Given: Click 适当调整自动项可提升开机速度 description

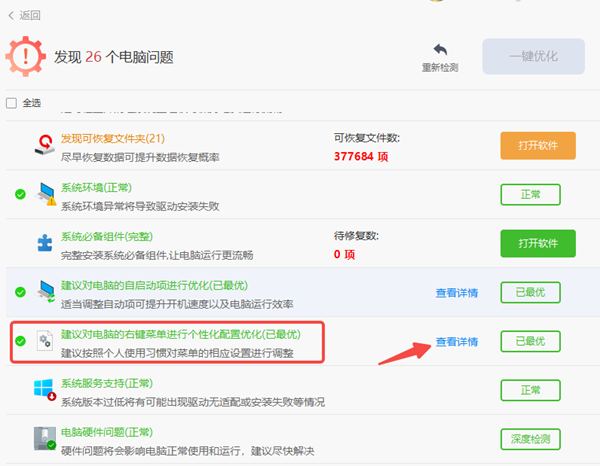Looking at the screenshot, I should click(177, 304).
